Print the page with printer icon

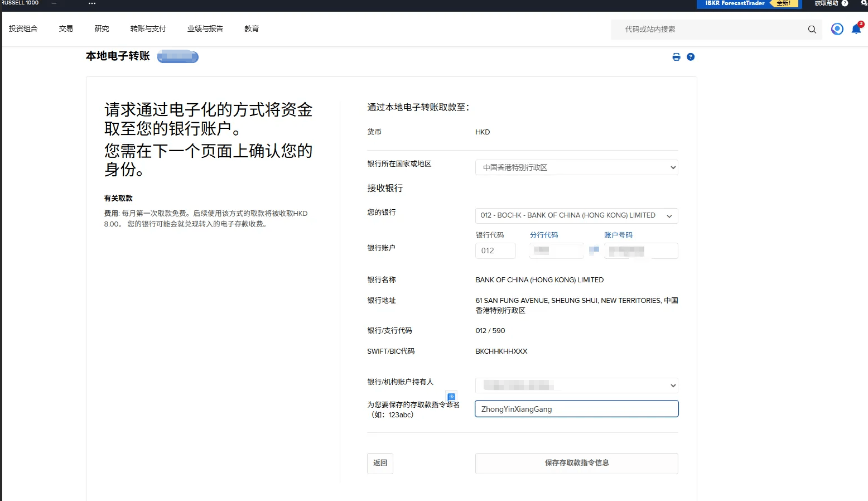[x=676, y=57]
